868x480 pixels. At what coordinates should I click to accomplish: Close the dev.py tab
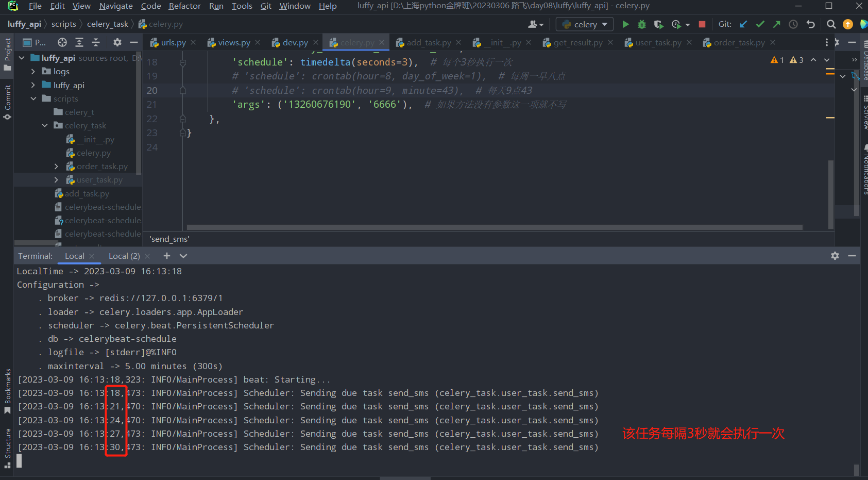click(316, 42)
